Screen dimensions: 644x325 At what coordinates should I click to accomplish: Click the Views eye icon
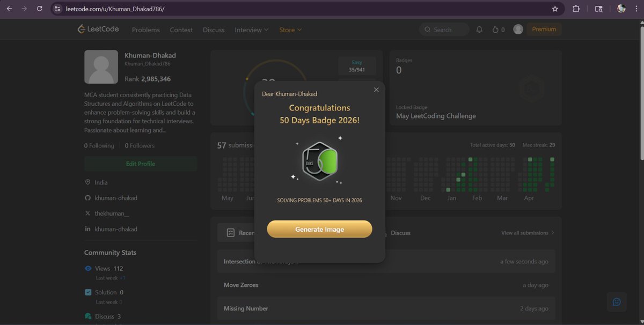[x=88, y=268]
